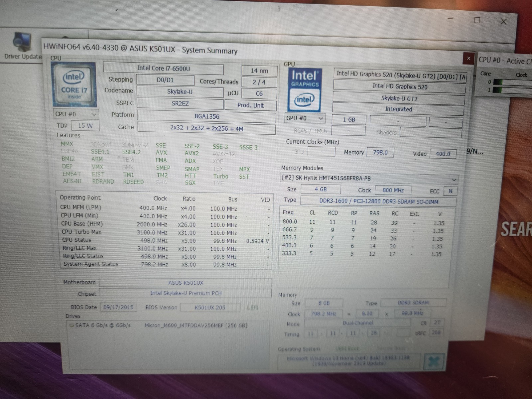Image resolution: width=532 pixels, height=399 pixels.
Task: Click the cache 2x32 + 2x32 + 2x256 + 4M field
Action: 207,129
